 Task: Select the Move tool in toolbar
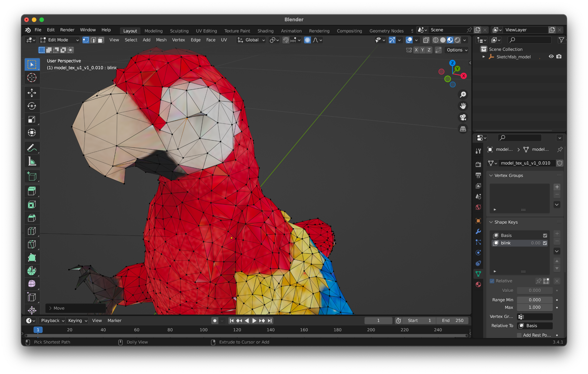pos(32,92)
